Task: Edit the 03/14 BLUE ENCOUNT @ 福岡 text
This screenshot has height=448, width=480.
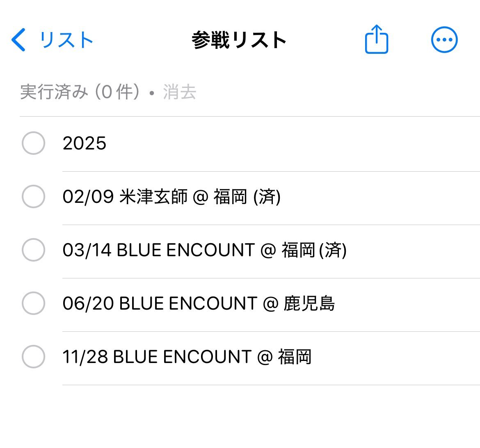Action: coord(204,250)
